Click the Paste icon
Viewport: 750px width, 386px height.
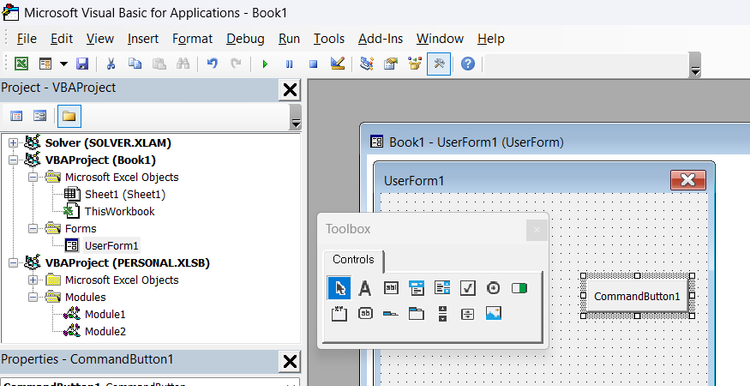click(x=159, y=64)
